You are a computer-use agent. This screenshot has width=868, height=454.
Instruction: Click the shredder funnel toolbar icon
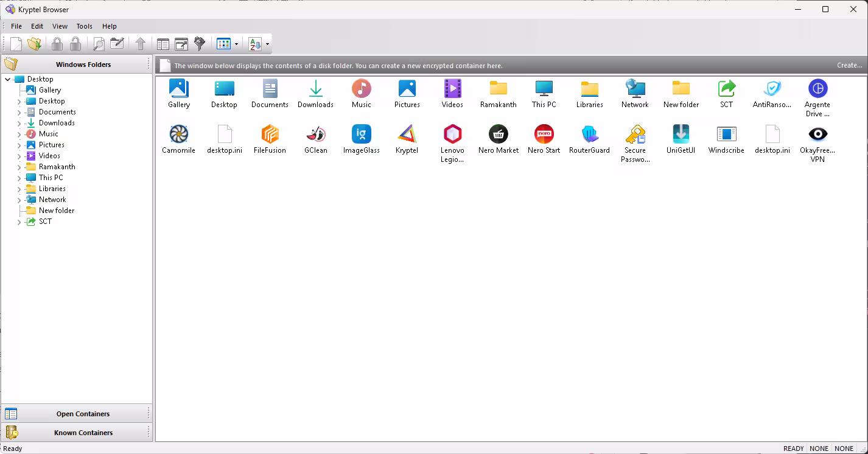coord(200,44)
